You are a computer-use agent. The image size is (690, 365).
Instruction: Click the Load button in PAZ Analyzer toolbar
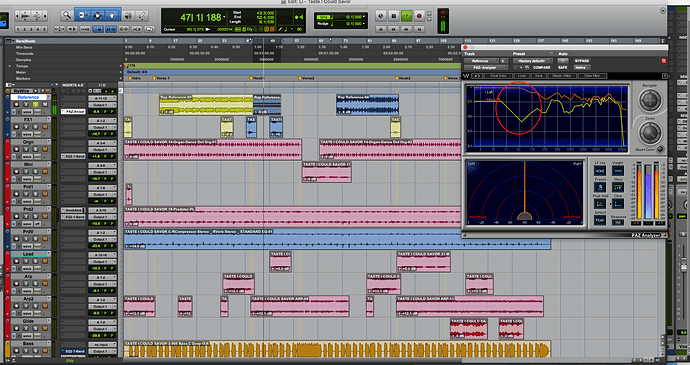pyautogui.click(x=521, y=76)
